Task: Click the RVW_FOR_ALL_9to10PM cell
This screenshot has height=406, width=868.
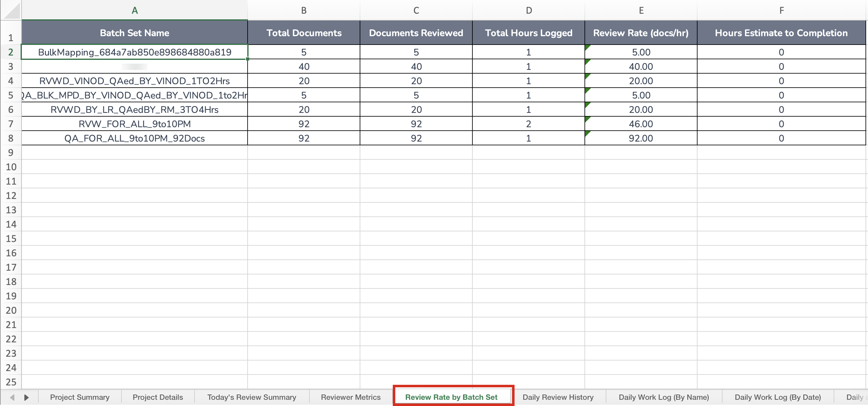Action: 135,124
